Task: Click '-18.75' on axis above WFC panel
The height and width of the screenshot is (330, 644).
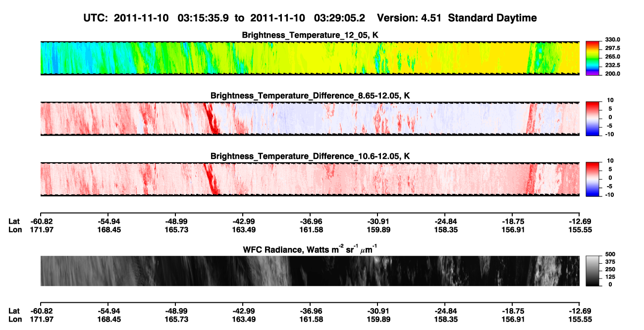Action: (513, 221)
